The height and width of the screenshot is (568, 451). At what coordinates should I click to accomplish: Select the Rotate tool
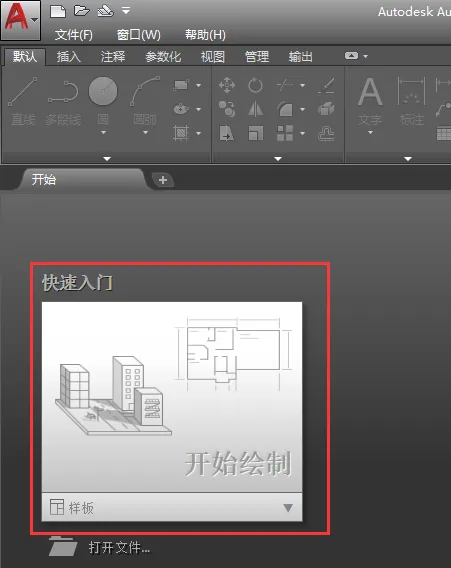click(x=255, y=85)
